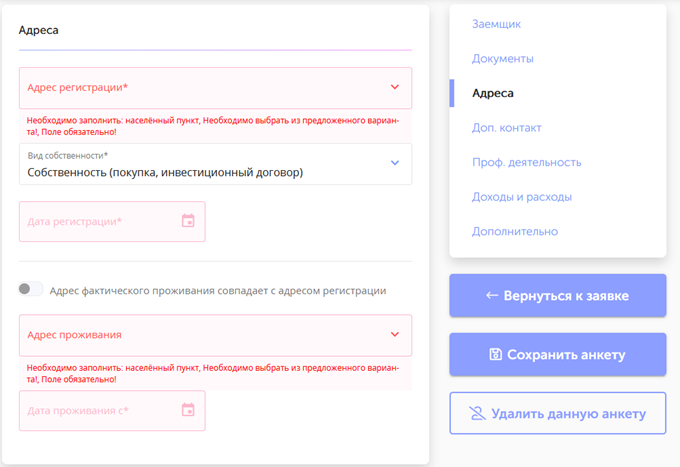
Task: Navigate to Доп. контакт section
Action: tap(506, 128)
